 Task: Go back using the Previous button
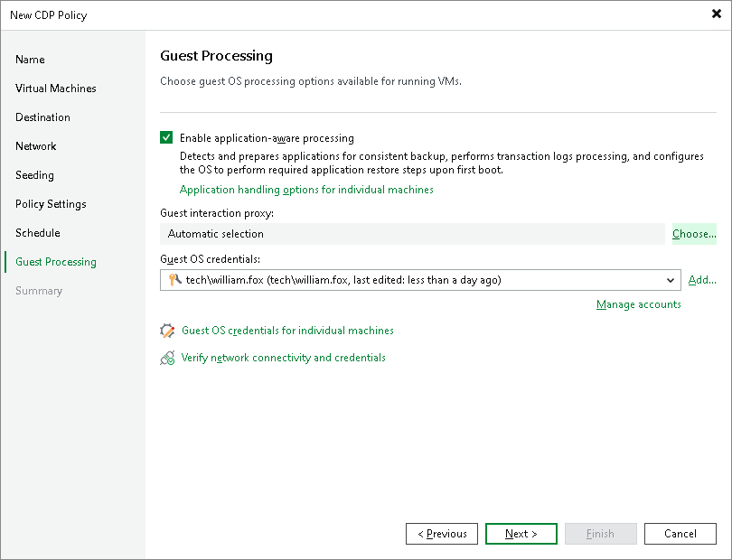[442, 534]
